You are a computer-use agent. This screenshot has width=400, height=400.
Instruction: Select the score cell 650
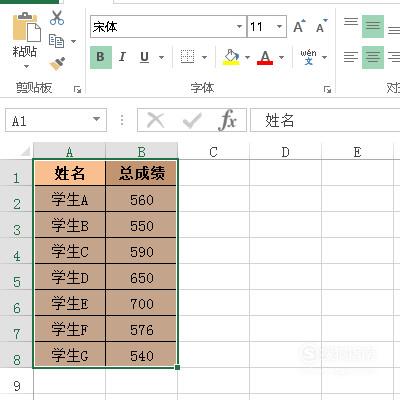pyautogui.click(x=142, y=277)
